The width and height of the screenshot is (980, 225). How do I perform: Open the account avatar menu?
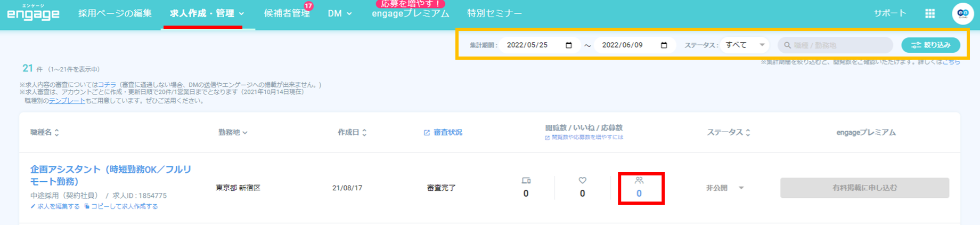(962, 13)
